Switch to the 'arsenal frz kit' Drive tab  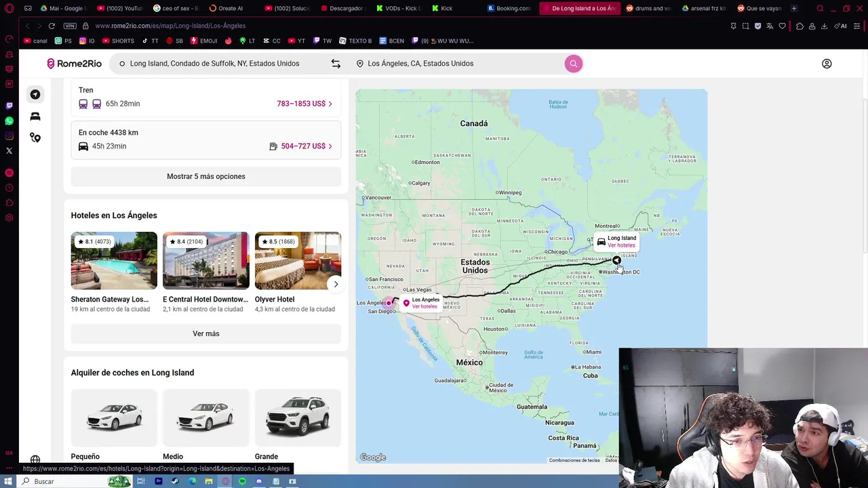(704, 8)
